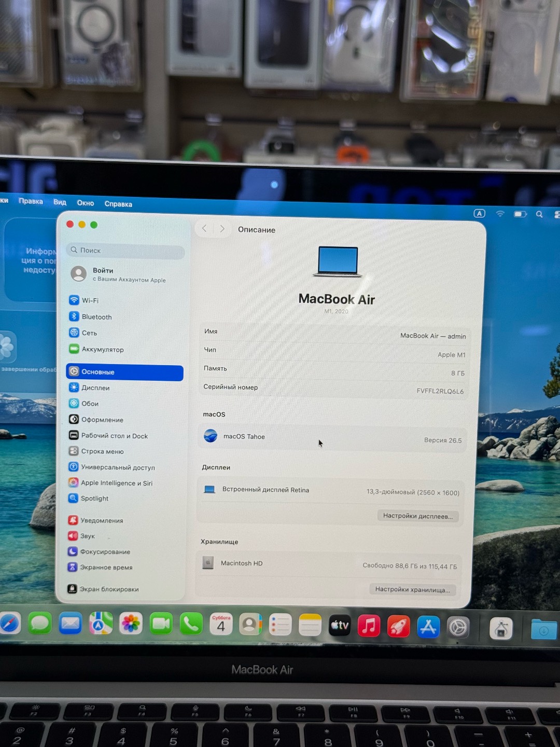Click Настройки дисплеев button
560x747 pixels.
point(418,516)
